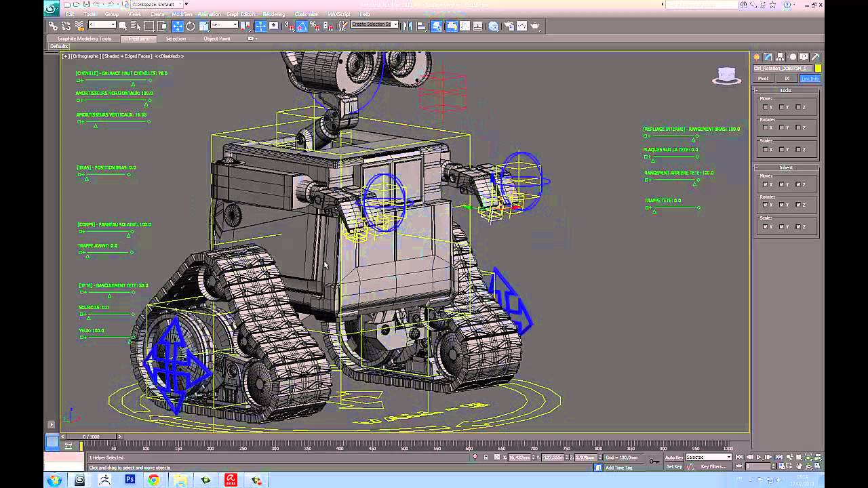Activate the Select and Rotate tool
Image resolution: width=868 pixels, height=488 pixels.
point(191,26)
